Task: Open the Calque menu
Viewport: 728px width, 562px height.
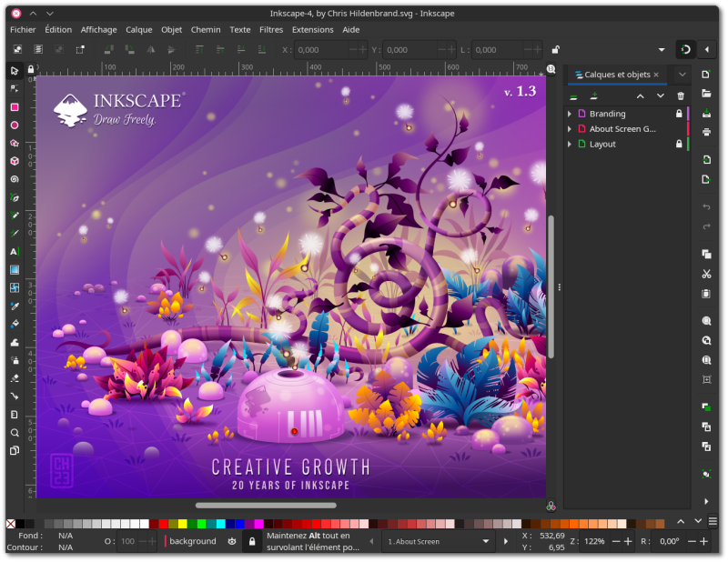Action: pyautogui.click(x=139, y=30)
